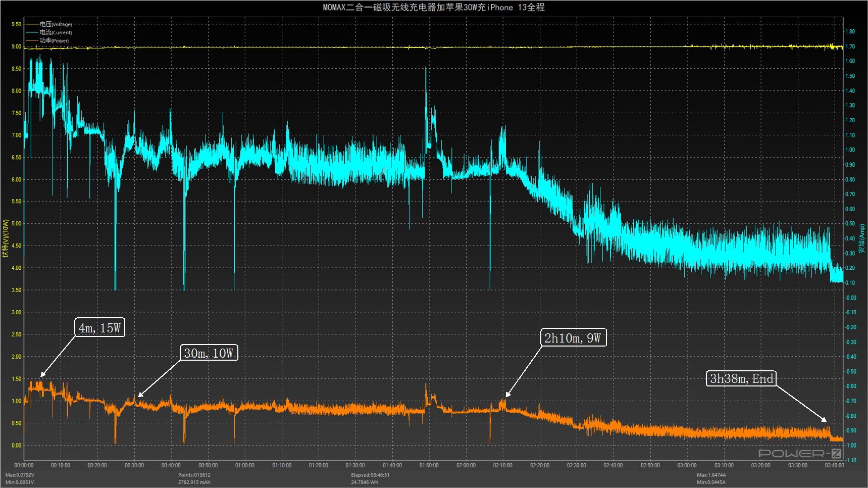Click the Min:0.0445A current readout
This screenshot has height=488, width=868.
tap(711, 482)
